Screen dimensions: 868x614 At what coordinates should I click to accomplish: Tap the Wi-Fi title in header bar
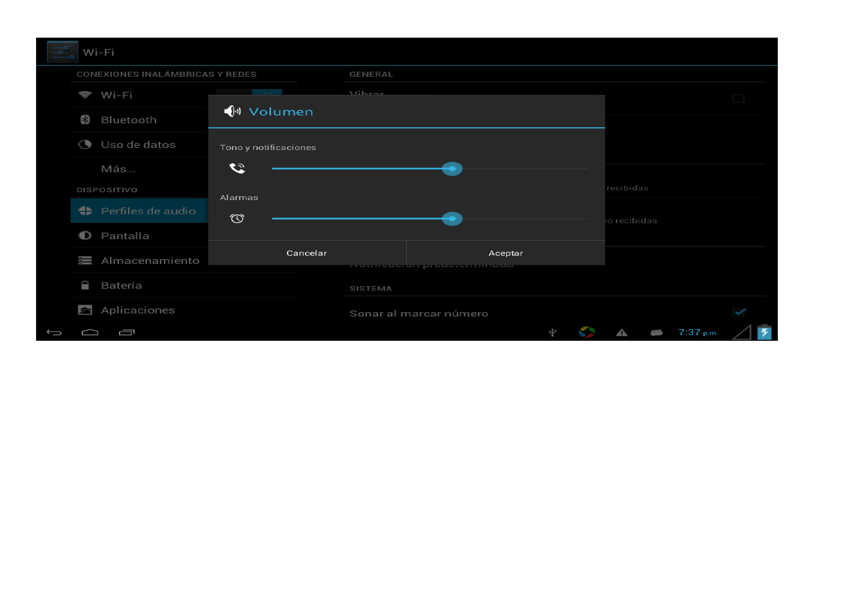[x=98, y=52]
